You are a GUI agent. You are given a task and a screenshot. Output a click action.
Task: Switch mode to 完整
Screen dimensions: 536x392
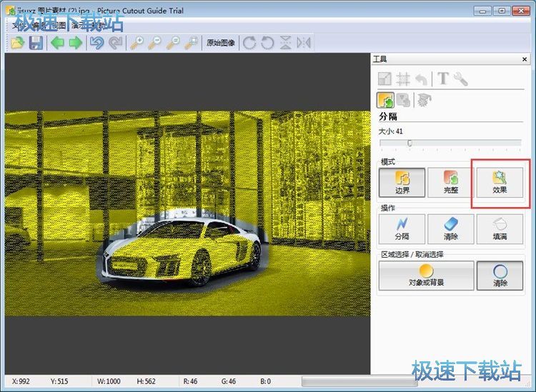tap(451, 183)
